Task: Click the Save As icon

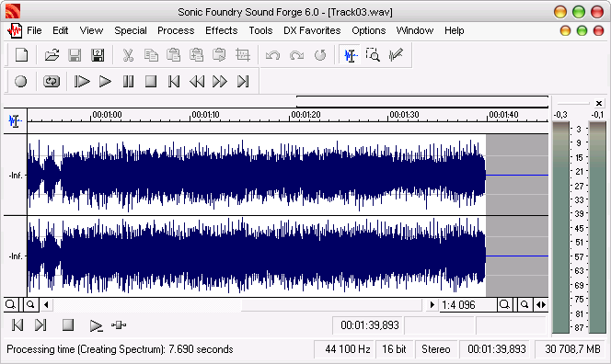Action: point(98,55)
